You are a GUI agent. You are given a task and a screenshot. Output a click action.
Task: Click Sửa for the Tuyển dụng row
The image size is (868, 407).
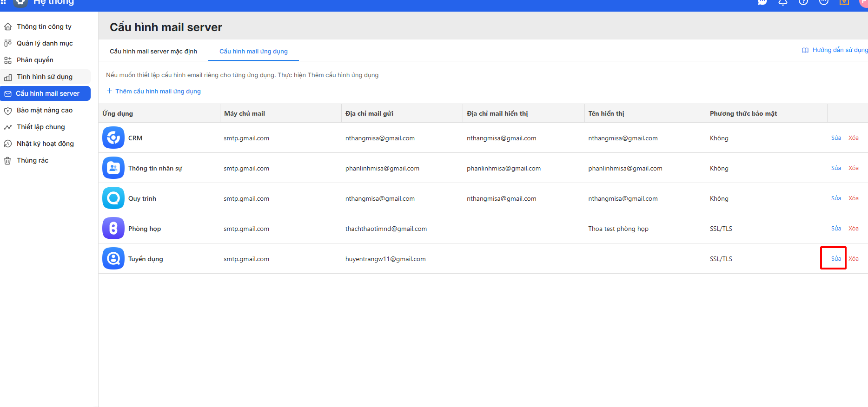836,259
